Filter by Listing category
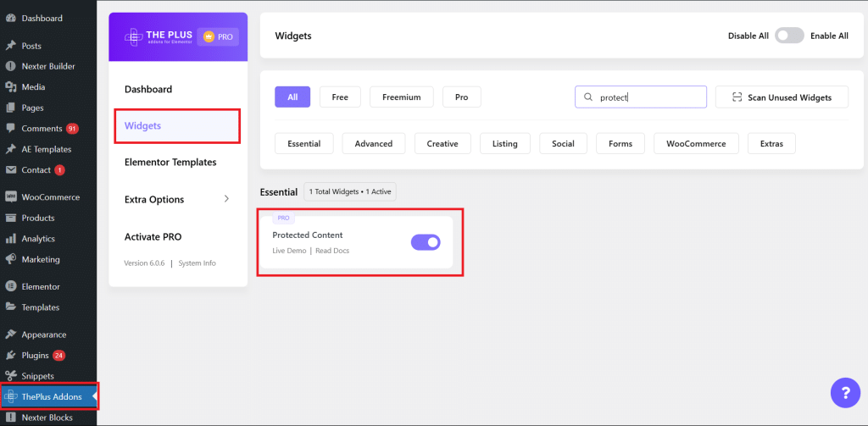This screenshot has width=868, height=426. [505, 143]
